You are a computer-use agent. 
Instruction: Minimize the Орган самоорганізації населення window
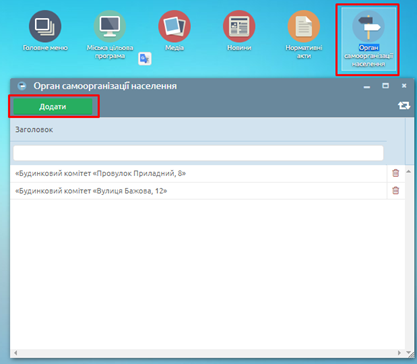[367, 86]
